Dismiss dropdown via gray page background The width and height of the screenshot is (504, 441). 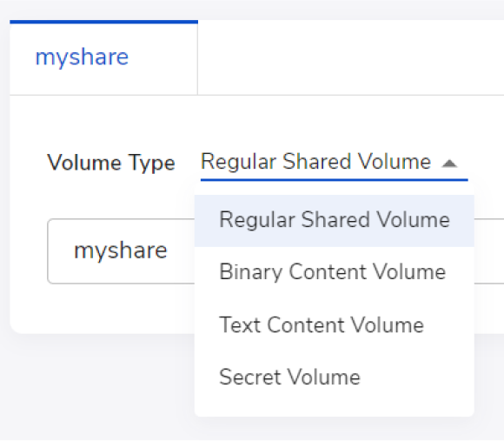coord(96,386)
